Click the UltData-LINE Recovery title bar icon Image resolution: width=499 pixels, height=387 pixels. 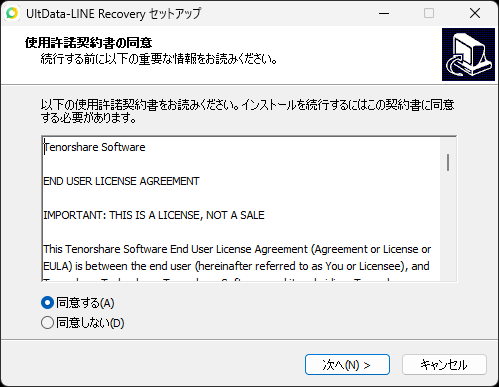12,13
